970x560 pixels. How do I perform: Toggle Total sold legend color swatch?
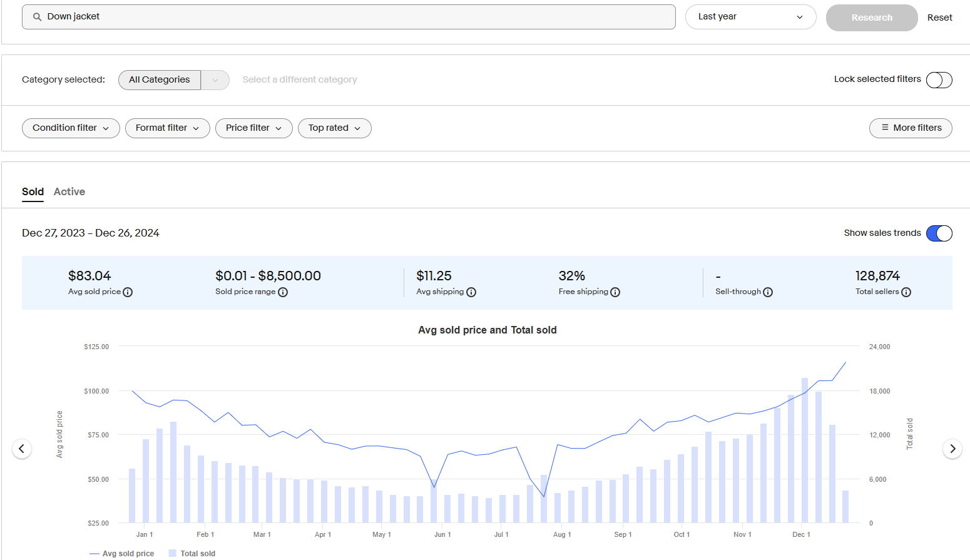click(173, 554)
